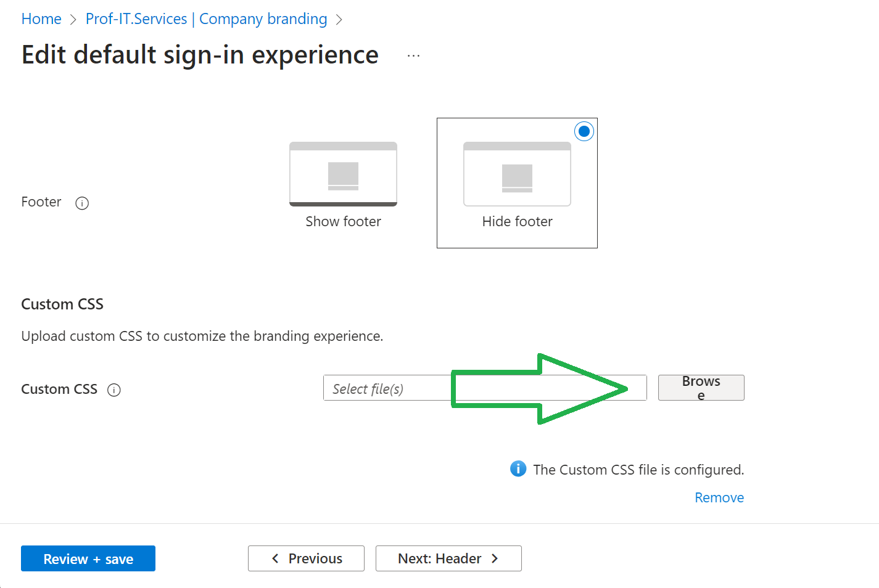Image resolution: width=879 pixels, height=588 pixels.
Task: Navigate to Home via the breadcrumb
Action: (x=41, y=19)
